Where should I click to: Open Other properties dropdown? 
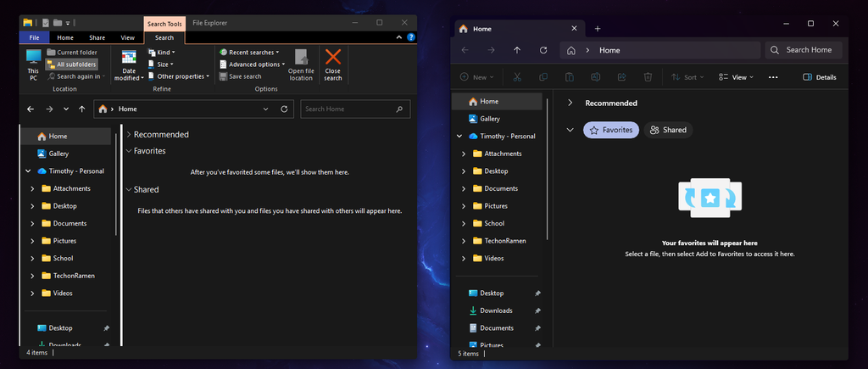point(179,76)
